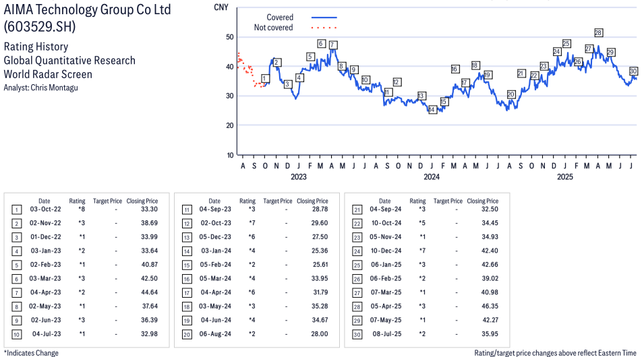Click Target Price header in the second table

pyautogui.click(x=278, y=201)
